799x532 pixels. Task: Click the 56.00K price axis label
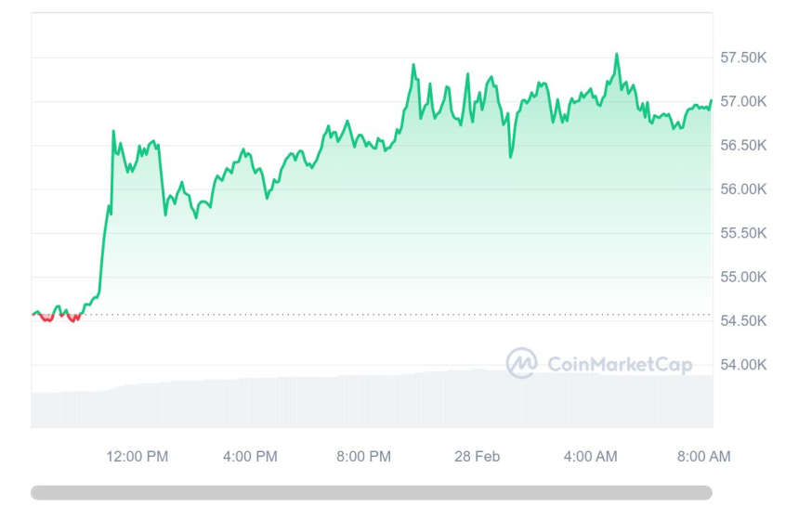743,189
